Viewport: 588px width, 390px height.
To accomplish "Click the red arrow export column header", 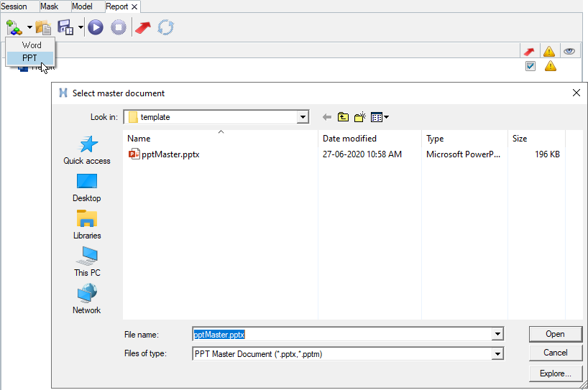I will pyautogui.click(x=529, y=51).
